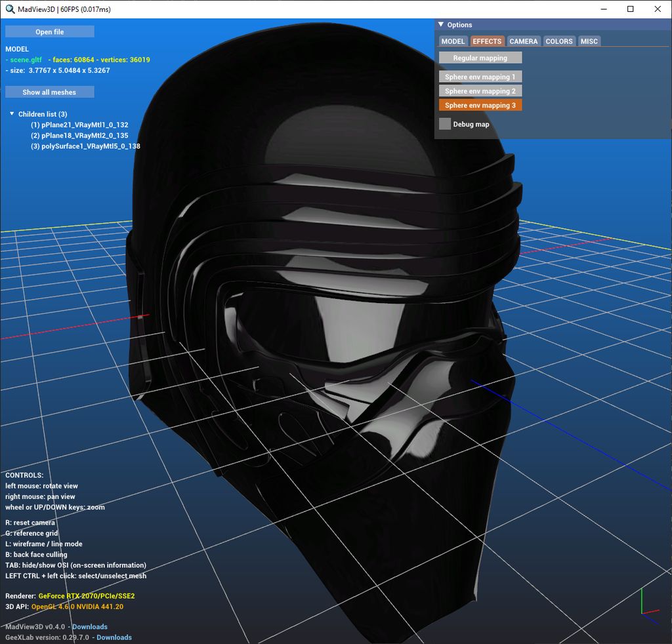Click the model size 3.7767 x 5.0484 x 5.3267
The height and width of the screenshot is (644, 672).
tap(69, 70)
